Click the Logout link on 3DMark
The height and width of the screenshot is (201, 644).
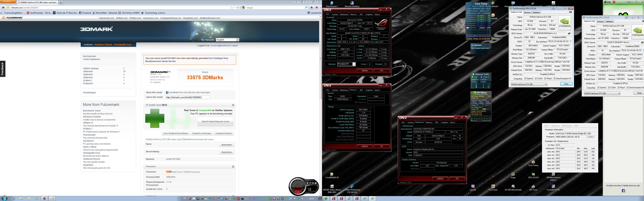(x=234, y=46)
